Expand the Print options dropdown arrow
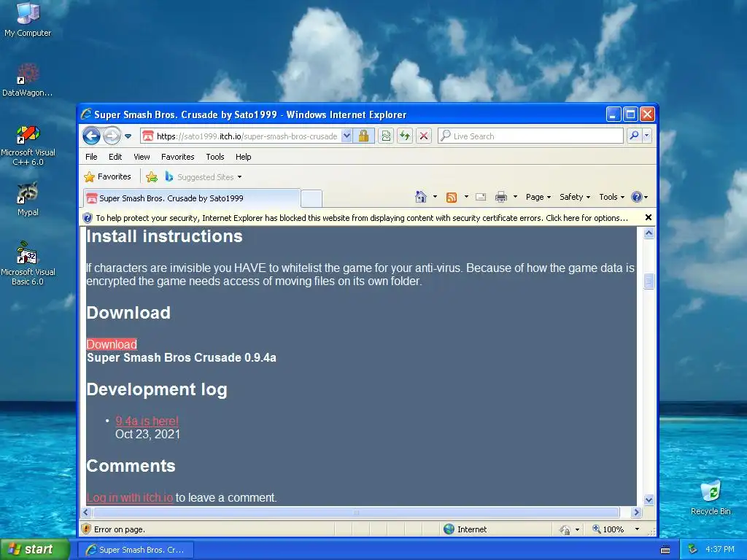The width and height of the screenshot is (747, 560). 515,197
